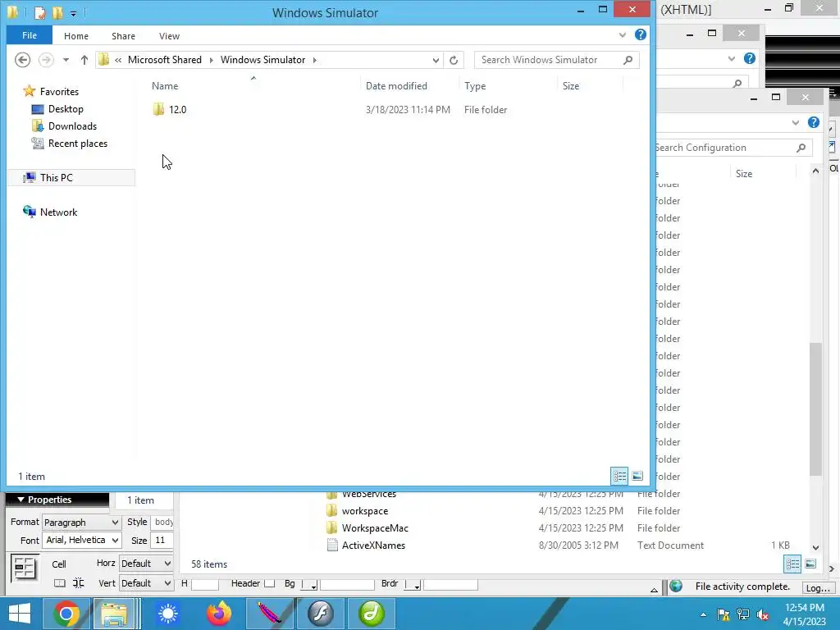Screen dimensions: 840x630
Task: Open Help in Windows Simulator window
Action: [640, 34]
